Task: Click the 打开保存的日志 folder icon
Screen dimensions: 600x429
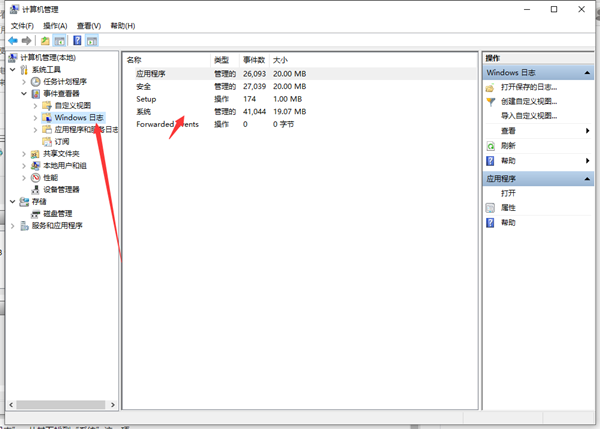Action: [490, 87]
